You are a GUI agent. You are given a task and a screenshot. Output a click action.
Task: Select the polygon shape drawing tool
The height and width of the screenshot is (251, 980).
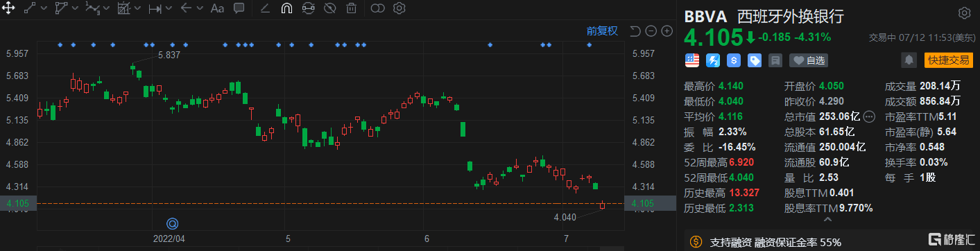click(x=60, y=9)
